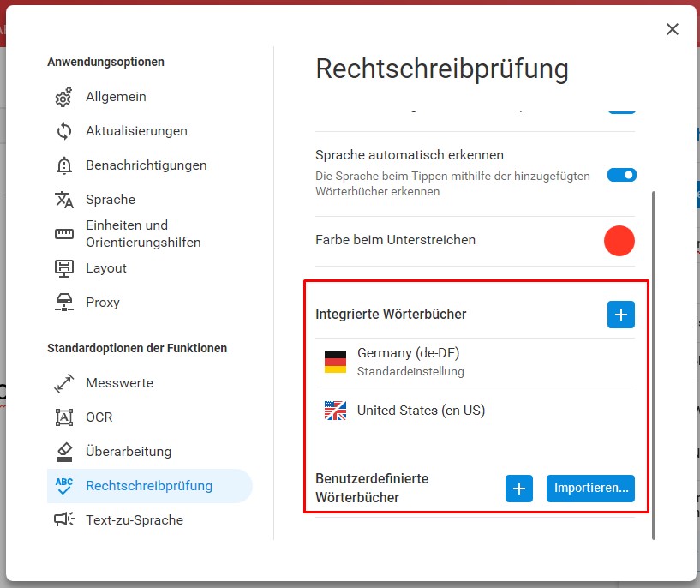Click the Allgemein gear icon
The height and width of the screenshot is (588, 700).
64,97
